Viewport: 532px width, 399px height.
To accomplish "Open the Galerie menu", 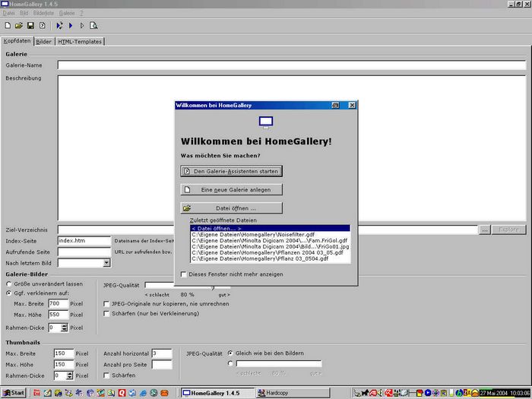I will [67, 13].
